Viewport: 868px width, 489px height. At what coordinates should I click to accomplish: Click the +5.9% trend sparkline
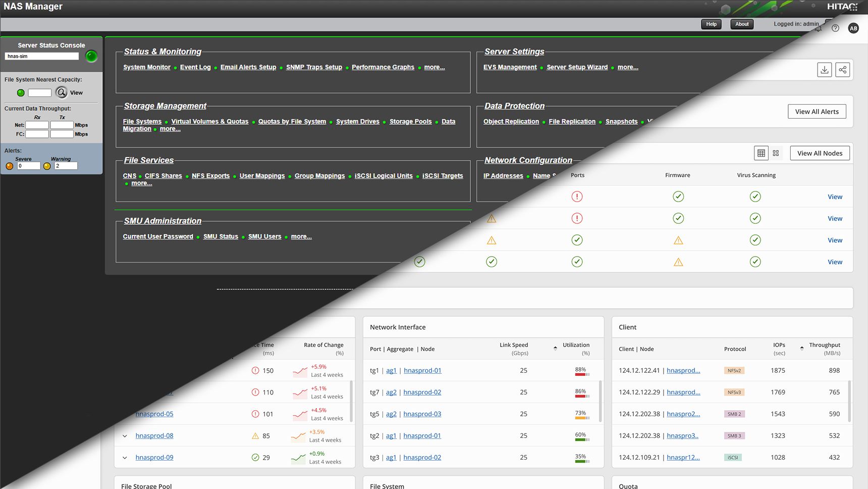point(300,372)
